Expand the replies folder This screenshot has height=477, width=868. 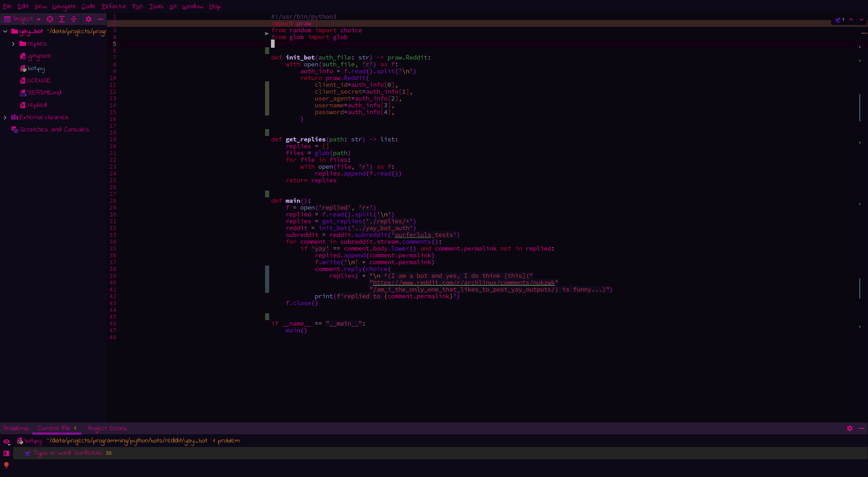coord(13,44)
